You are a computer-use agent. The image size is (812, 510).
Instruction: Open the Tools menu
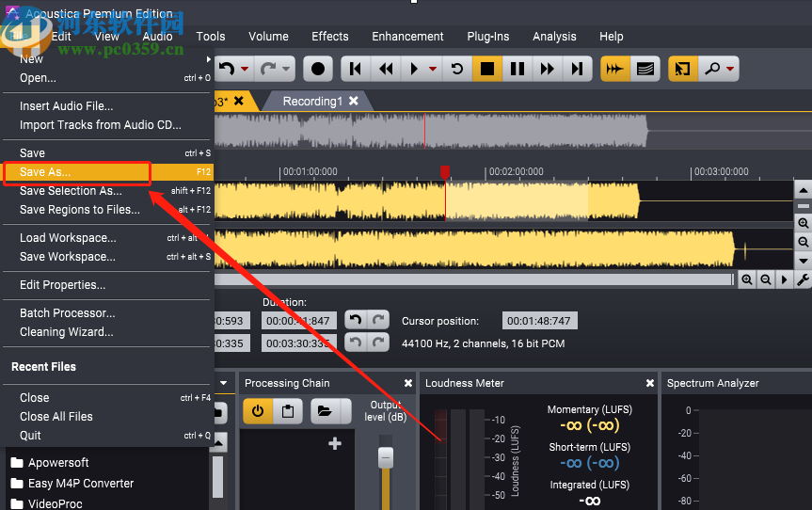click(211, 37)
